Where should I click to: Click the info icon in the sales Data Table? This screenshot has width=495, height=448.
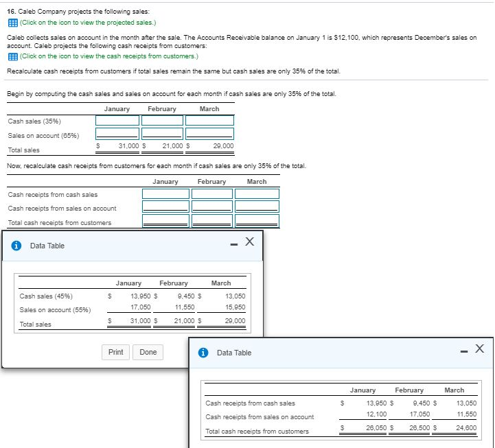tap(17, 246)
